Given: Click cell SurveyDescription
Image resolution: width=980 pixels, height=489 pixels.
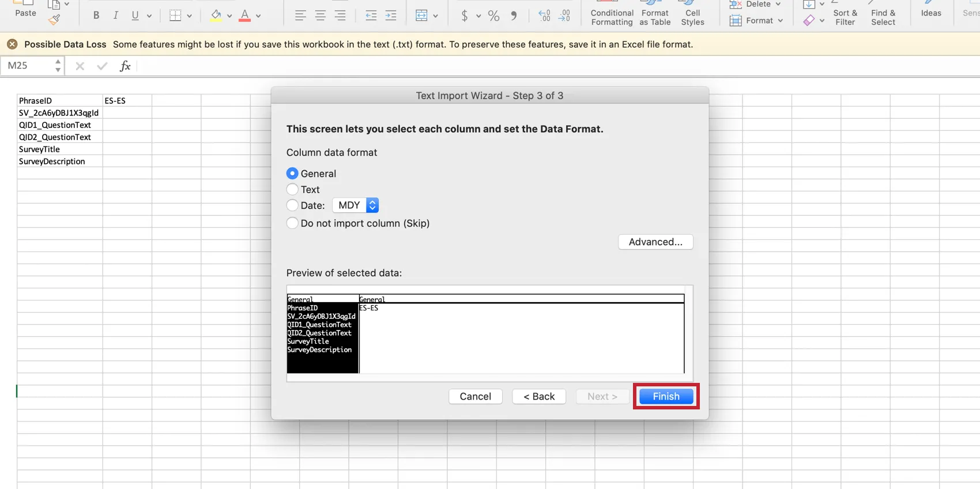Looking at the screenshot, I should click(60, 161).
